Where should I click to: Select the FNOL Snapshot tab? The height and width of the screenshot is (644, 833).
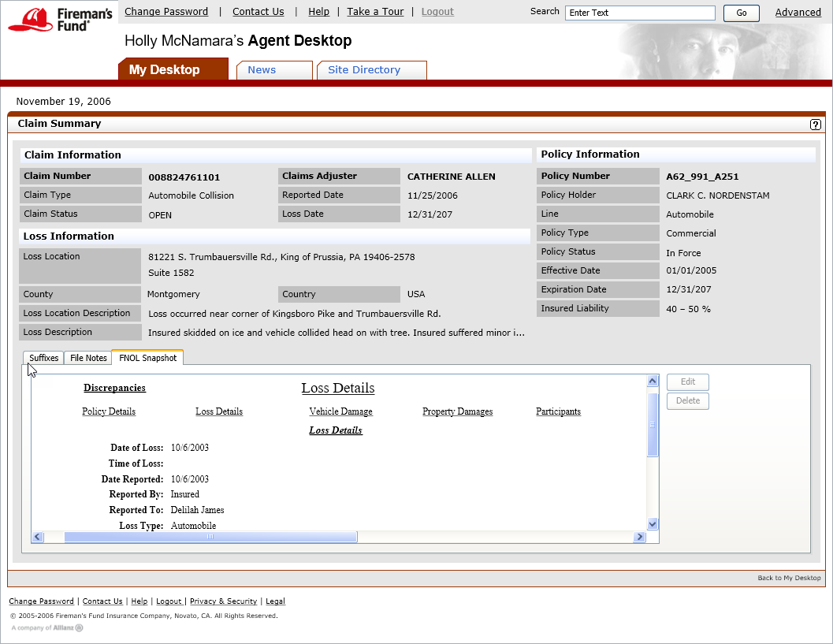tap(147, 358)
